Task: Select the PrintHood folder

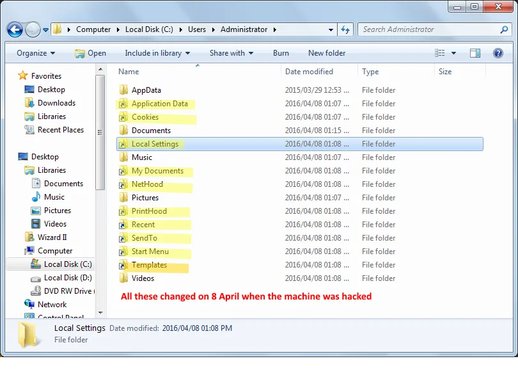Action: click(143, 211)
